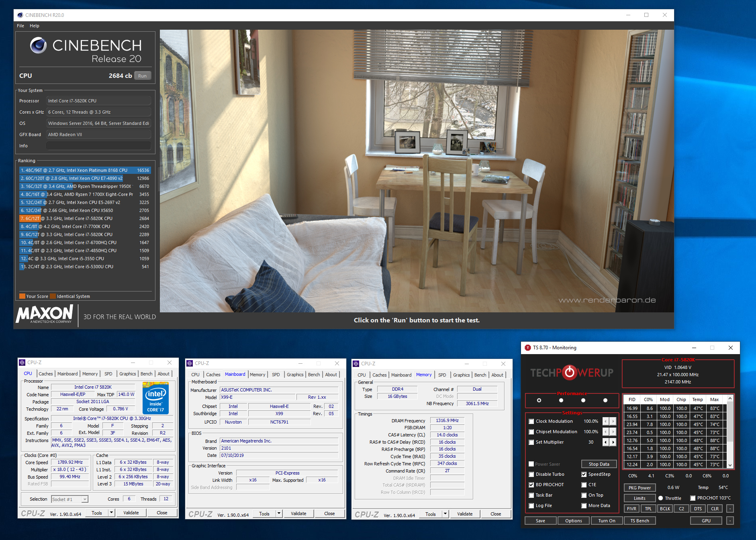This screenshot has width=756, height=540.
Task: Open the File menu in Cinebench
Action: 20,26
